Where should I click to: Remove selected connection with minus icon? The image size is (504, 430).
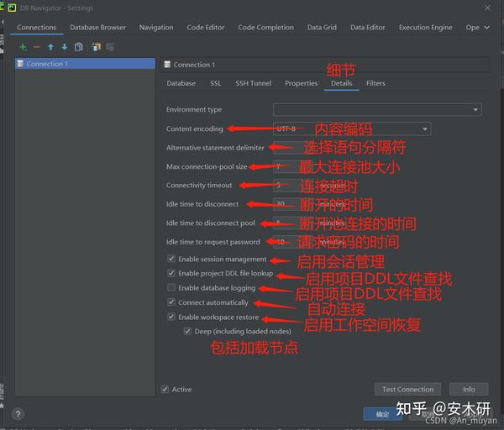click(37, 47)
